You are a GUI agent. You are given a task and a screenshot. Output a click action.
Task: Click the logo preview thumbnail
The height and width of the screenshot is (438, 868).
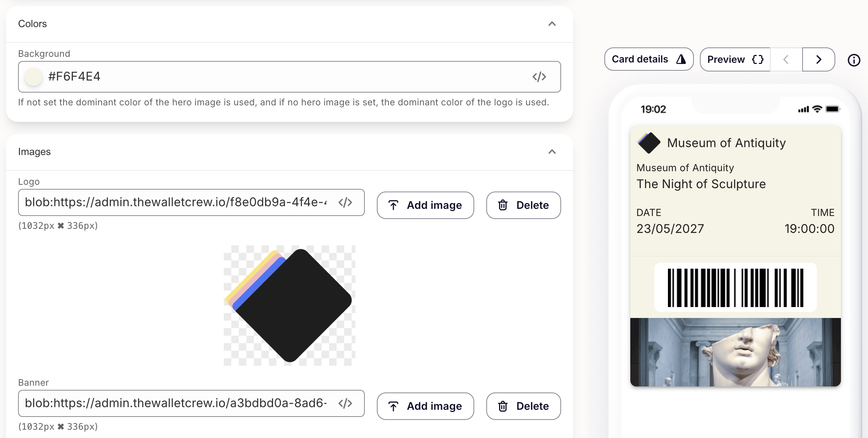click(289, 305)
